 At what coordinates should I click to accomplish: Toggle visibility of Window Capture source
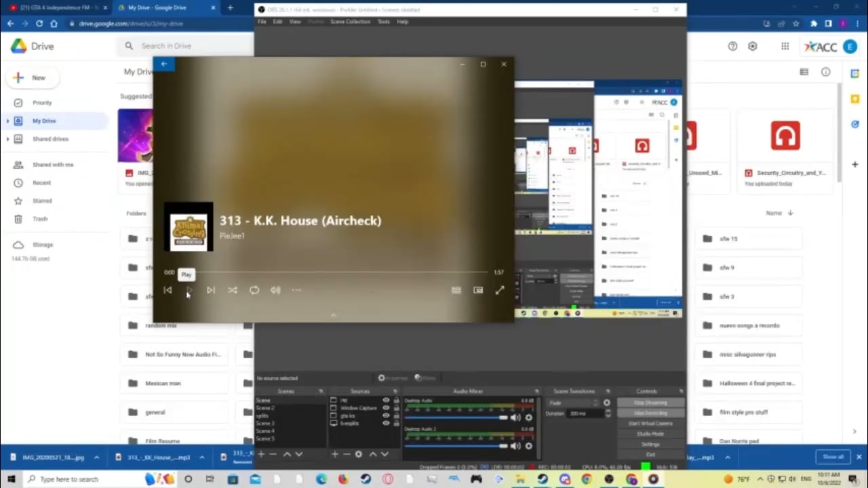pos(386,408)
